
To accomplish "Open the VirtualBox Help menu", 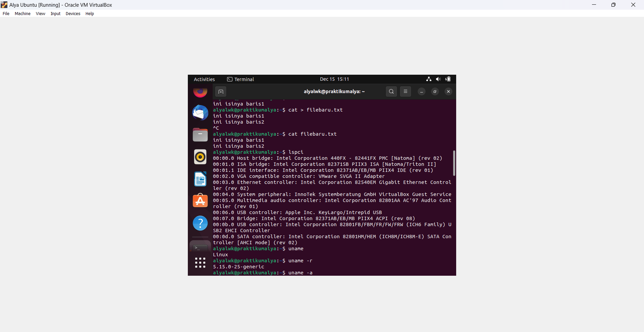I will pos(90,14).
